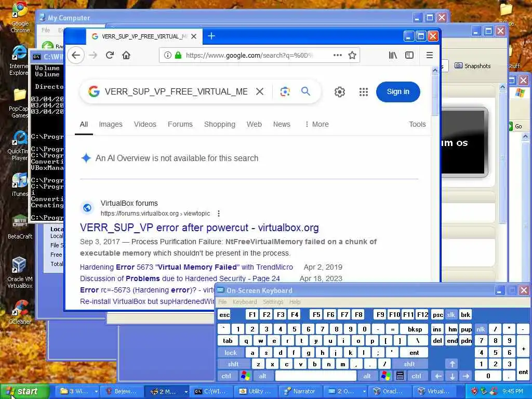The width and height of the screenshot is (532, 399).
Task: Select the Google Chrome desktop icon
Action: (x=20, y=17)
